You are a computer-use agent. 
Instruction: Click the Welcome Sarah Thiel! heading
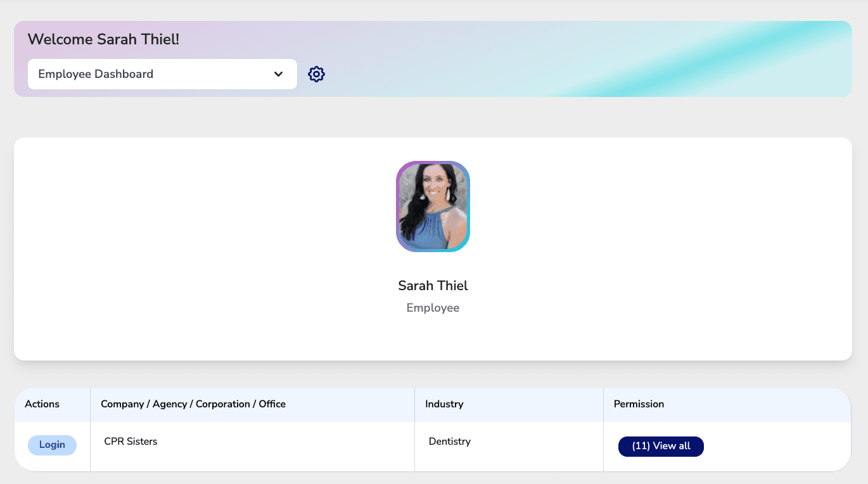[x=104, y=39]
